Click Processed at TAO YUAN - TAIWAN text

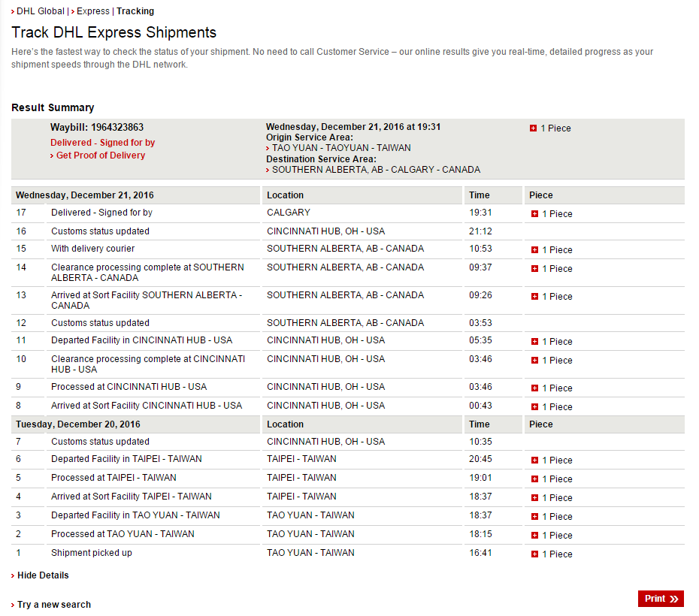click(123, 534)
